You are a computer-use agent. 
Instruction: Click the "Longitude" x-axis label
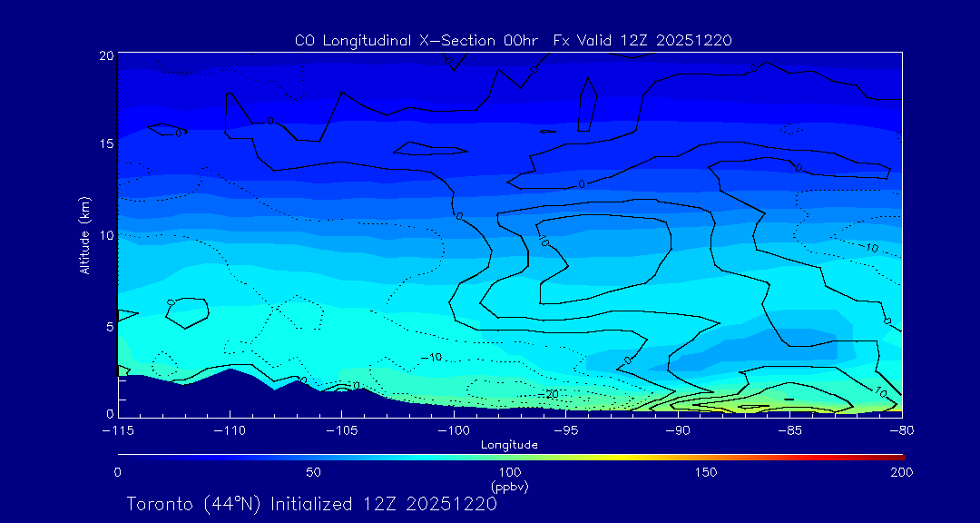pos(509,445)
